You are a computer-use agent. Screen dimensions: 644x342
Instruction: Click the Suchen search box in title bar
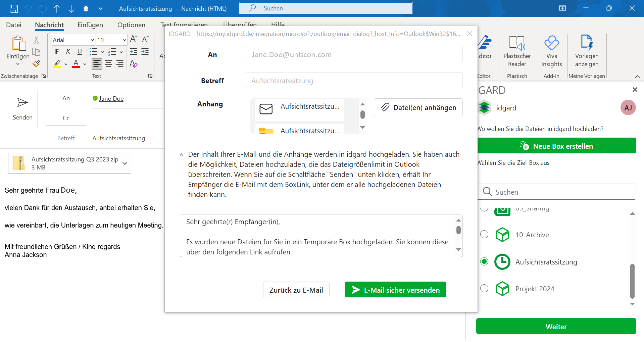pyautogui.click(x=326, y=8)
